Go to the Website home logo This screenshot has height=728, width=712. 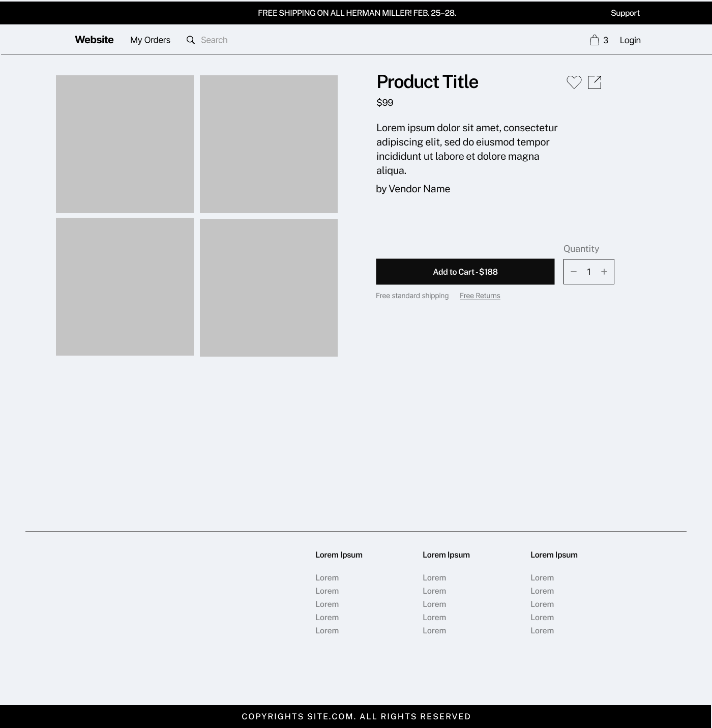94,40
